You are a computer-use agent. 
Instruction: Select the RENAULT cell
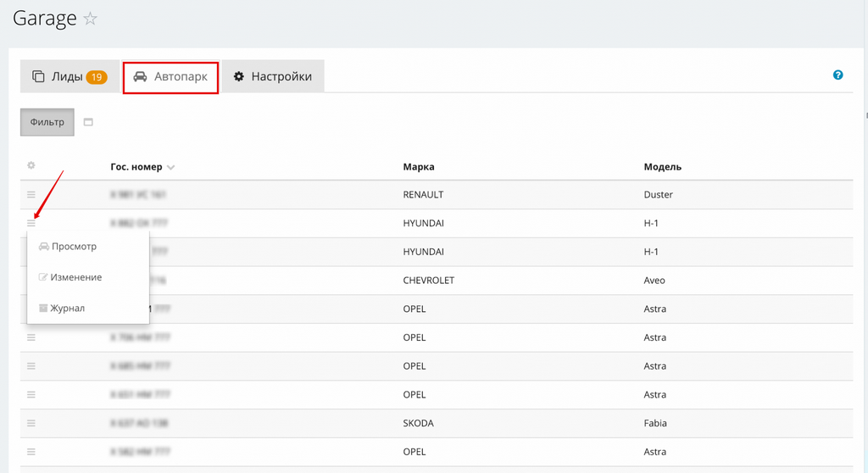point(423,194)
